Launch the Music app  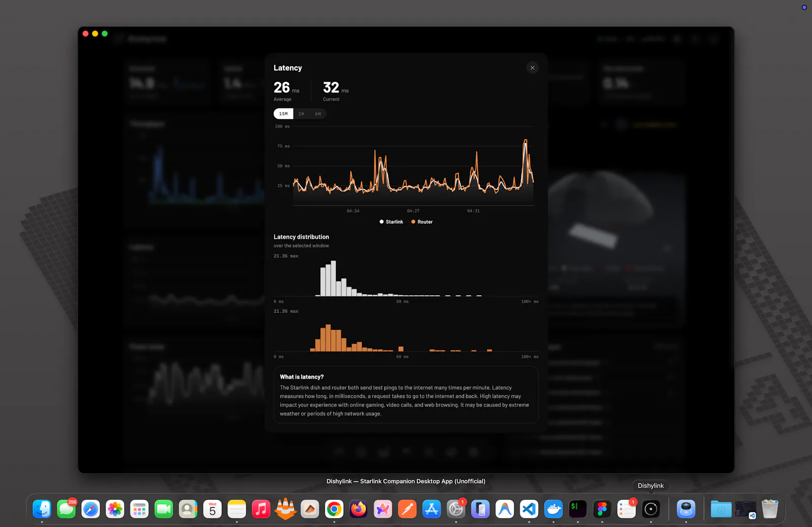(x=261, y=509)
